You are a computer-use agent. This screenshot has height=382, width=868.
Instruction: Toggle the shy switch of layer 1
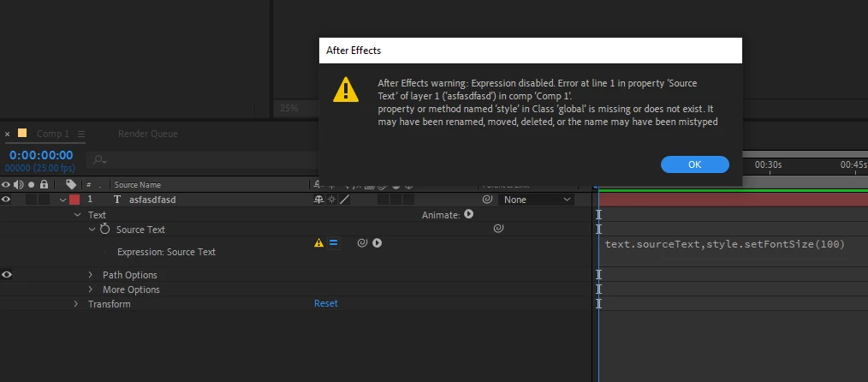[318, 200]
